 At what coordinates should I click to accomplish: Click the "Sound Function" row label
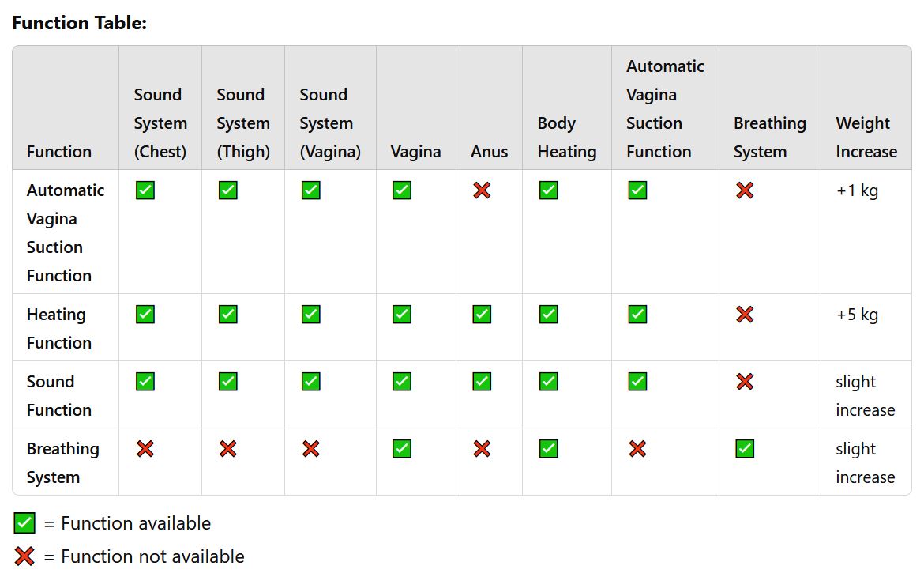(58, 395)
